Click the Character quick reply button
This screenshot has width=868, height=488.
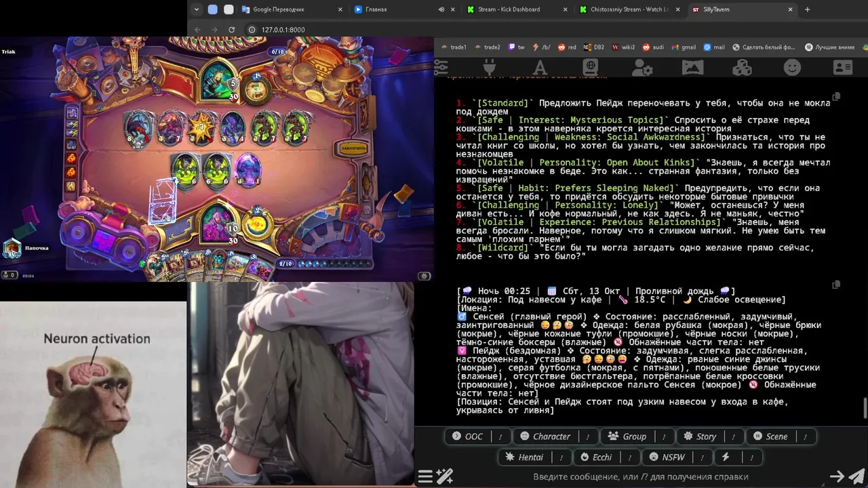point(547,436)
